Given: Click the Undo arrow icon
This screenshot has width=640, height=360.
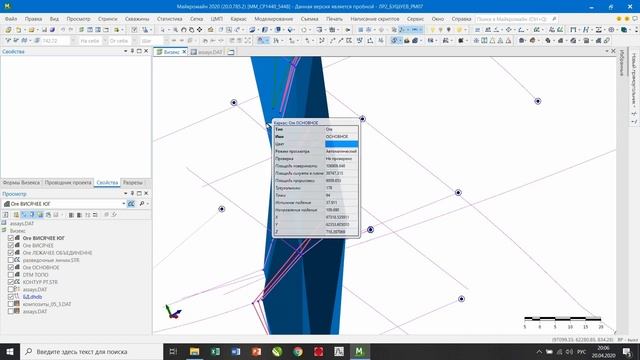Looking at the screenshot, I should coord(63,30).
